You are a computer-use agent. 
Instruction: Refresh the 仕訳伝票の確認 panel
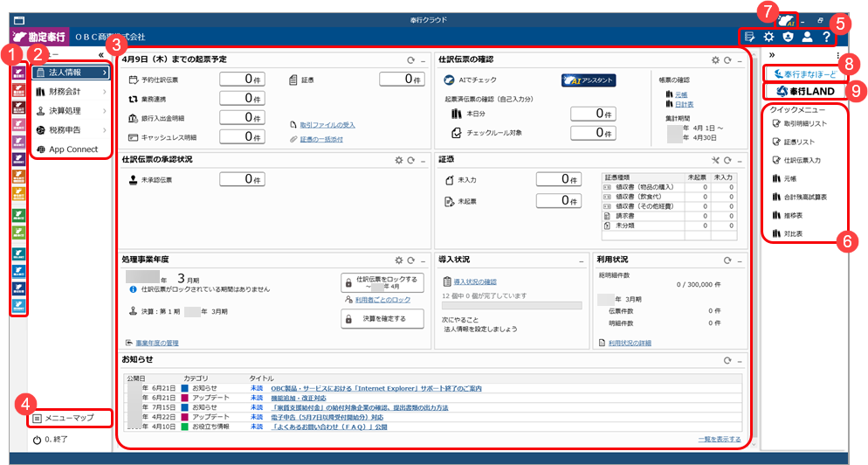[727, 60]
